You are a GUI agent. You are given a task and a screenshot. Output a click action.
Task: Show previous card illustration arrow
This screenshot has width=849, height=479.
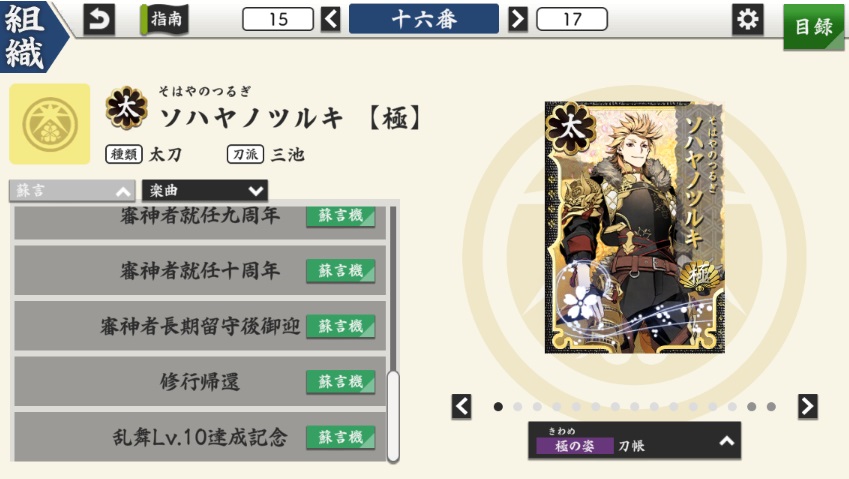click(461, 406)
